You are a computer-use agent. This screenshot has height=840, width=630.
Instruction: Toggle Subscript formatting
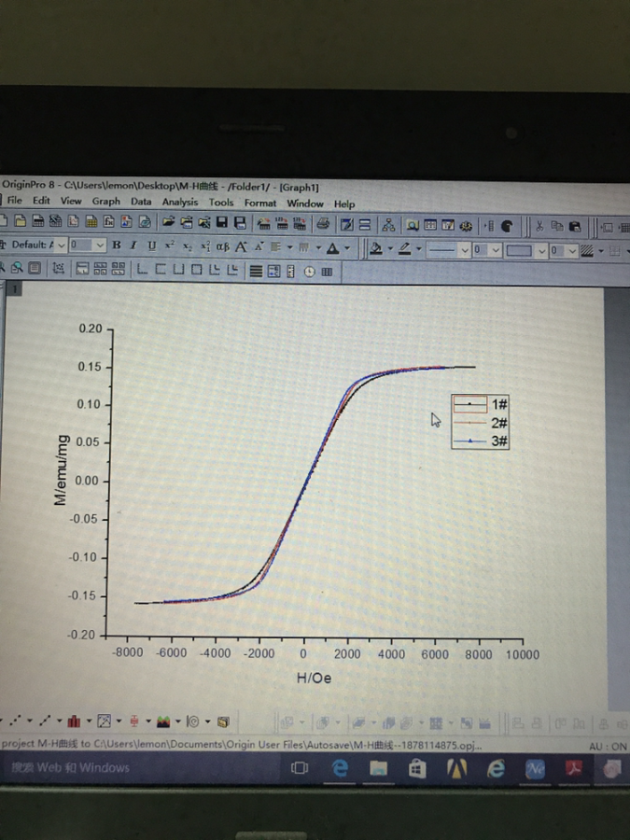(x=188, y=246)
